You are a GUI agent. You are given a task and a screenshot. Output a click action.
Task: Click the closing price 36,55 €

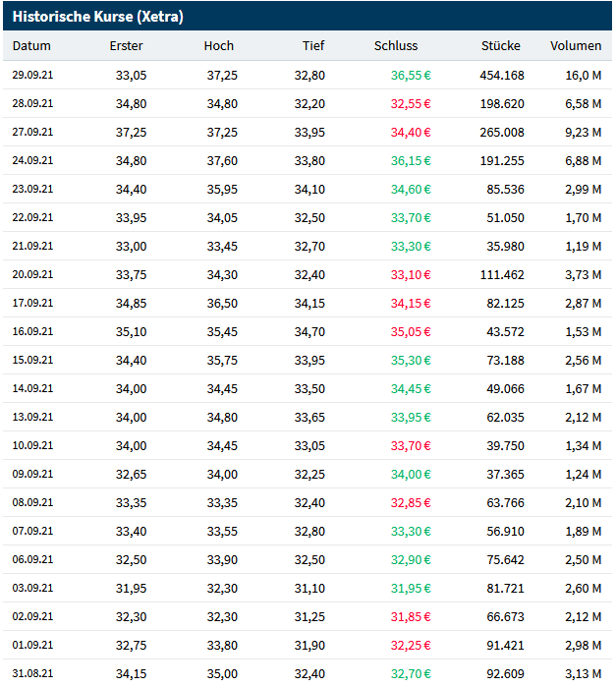(x=411, y=75)
